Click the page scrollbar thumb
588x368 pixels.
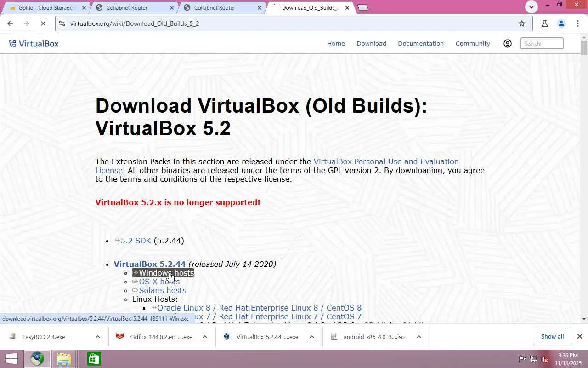pos(584,48)
